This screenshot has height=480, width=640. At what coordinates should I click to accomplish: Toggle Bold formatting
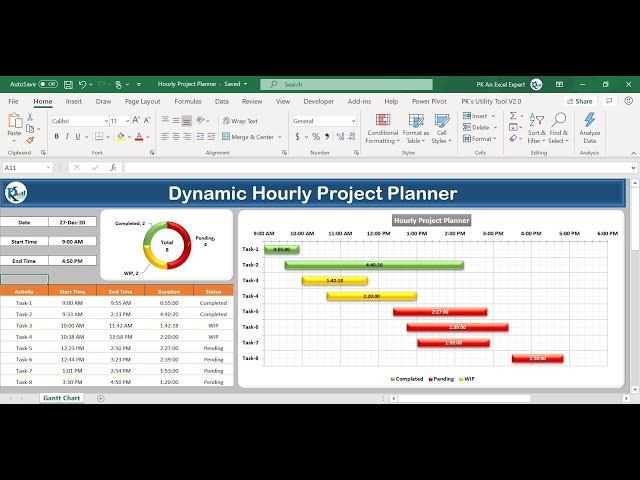(56, 136)
